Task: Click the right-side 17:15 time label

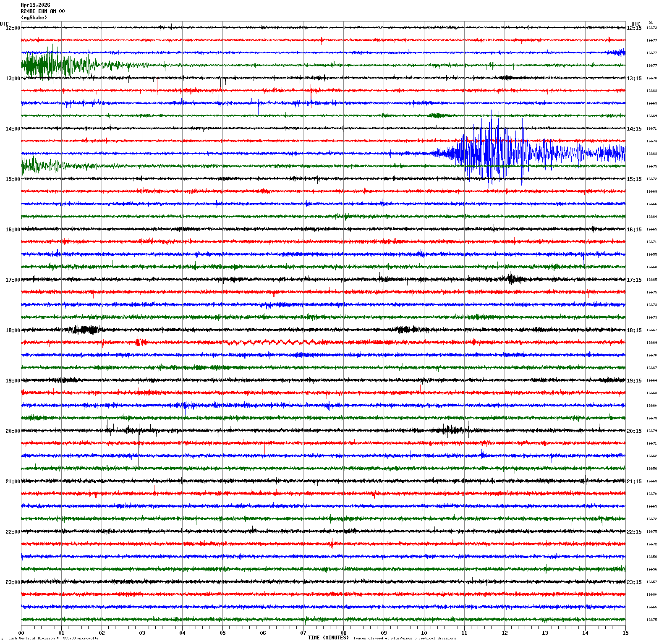Action: [634, 280]
